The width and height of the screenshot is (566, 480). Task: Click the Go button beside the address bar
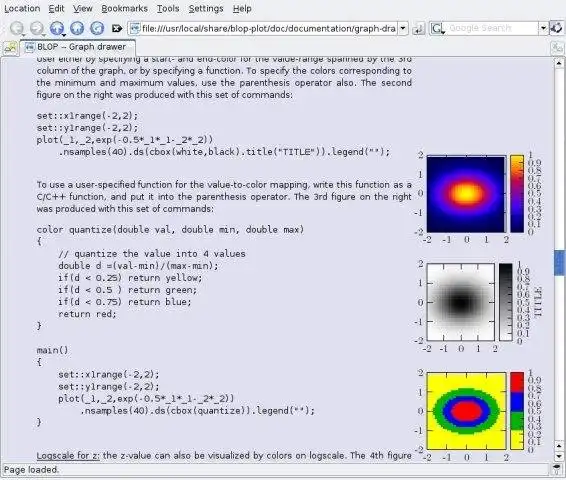pyautogui.click(x=418, y=29)
